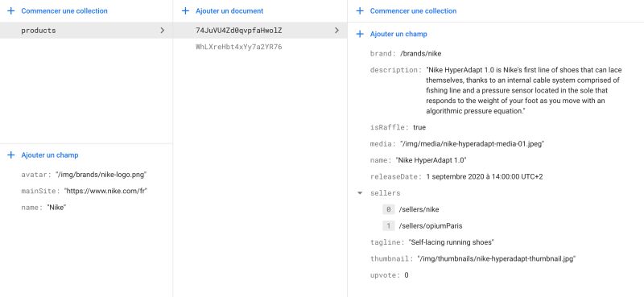The width and height of the screenshot is (644, 297).
Task: Select sellers item 1 /sellers/opiumParis
Action: [x=431, y=226]
